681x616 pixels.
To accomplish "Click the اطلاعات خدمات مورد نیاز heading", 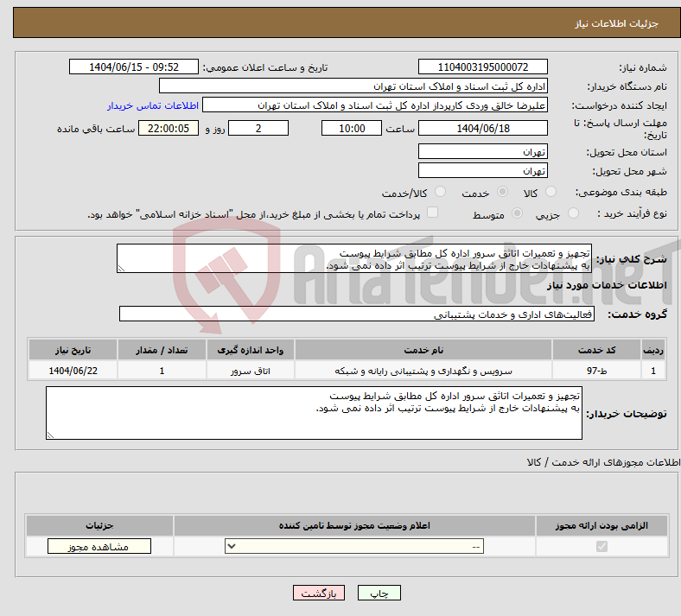I will click(x=607, y=285).
